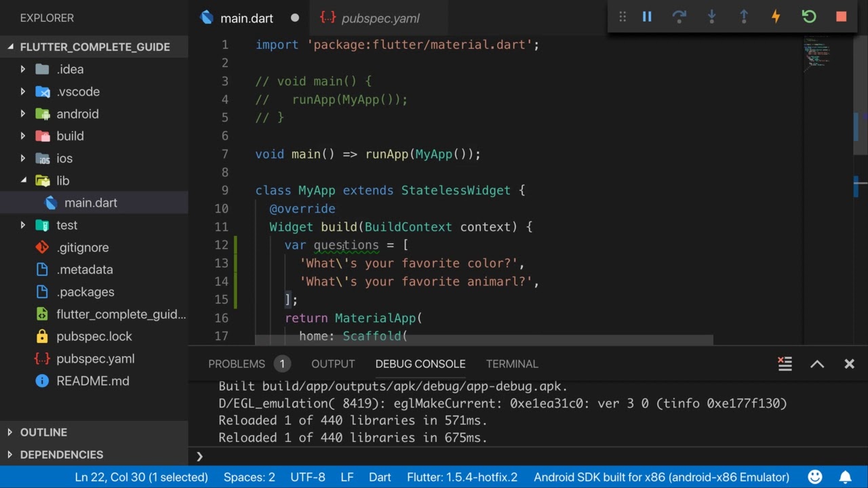Restart the debug session green icon
This screenshot has height=488, width=868.
808,17
